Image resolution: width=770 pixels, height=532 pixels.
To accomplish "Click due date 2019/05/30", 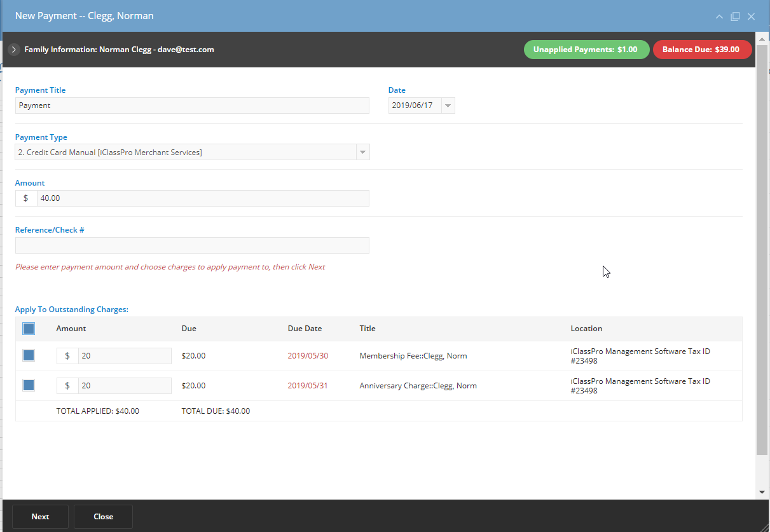I will [x=308, y=356].
